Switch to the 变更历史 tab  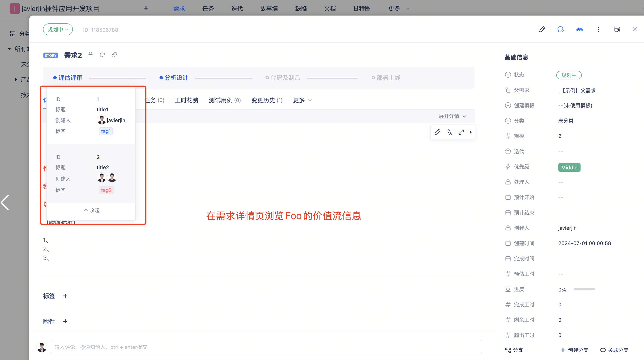[x=266, y=100]
